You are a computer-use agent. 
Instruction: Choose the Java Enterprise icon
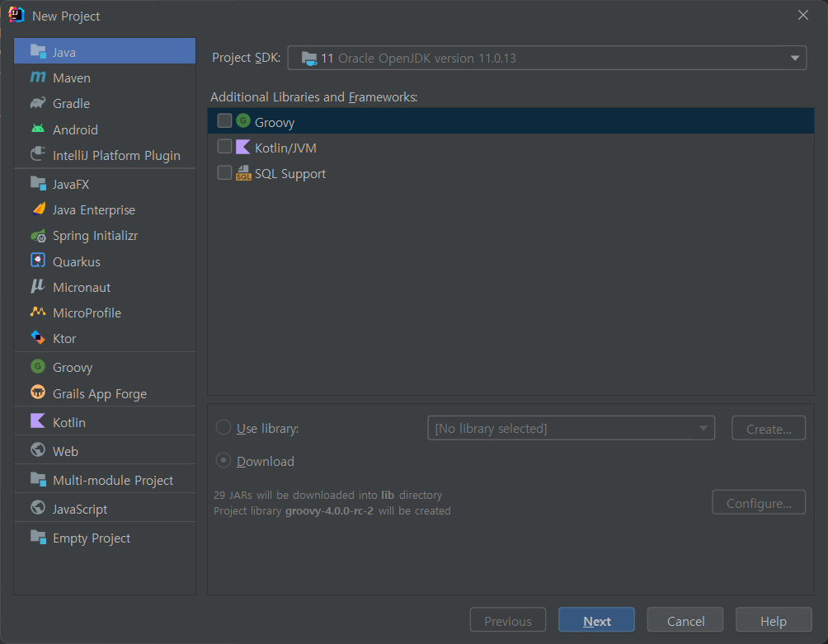click(x=39, y=209)
